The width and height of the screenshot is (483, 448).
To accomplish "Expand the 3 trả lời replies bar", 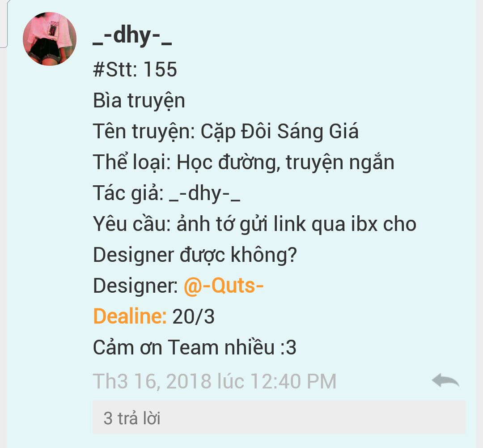I will pos(279,418).
